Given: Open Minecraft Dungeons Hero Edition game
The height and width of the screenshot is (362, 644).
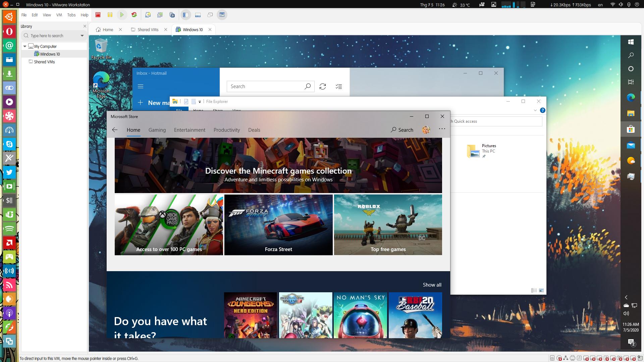Looking at the screenshot, I should tap(251, 315).
